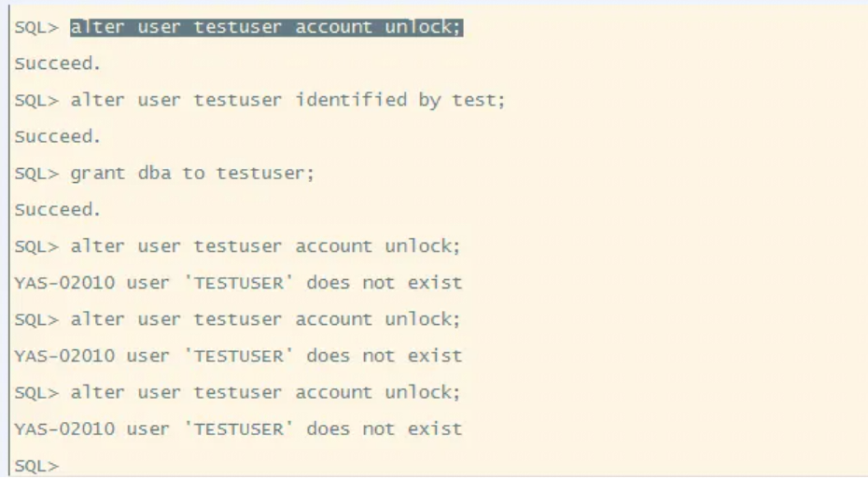
Task: Click the first unhighlighted 'account unlock' command
Action: coord(265,246)
